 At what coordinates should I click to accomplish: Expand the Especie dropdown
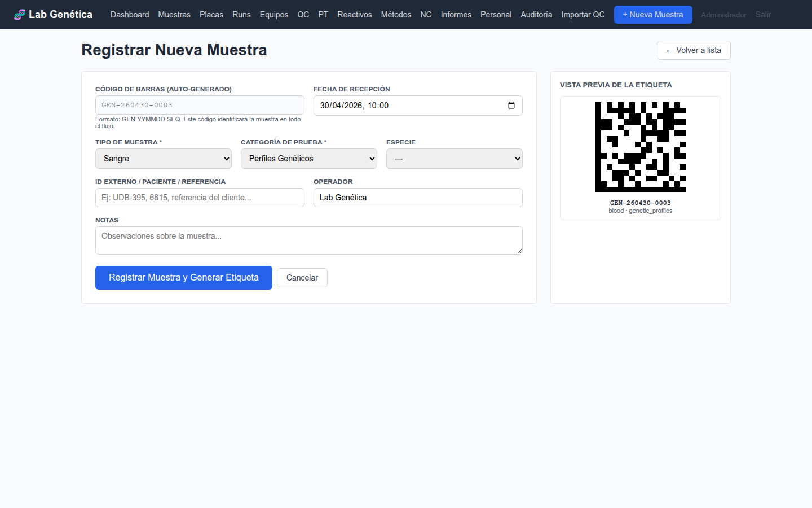(454, 159)
